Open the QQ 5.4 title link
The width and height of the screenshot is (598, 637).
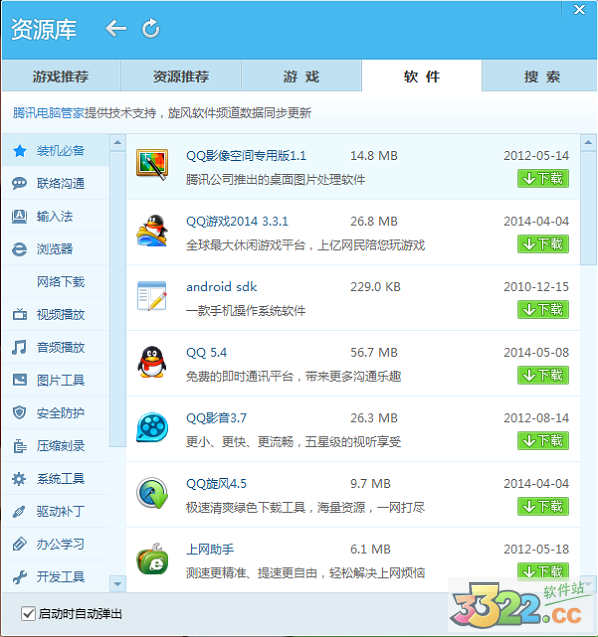point(206,353)
